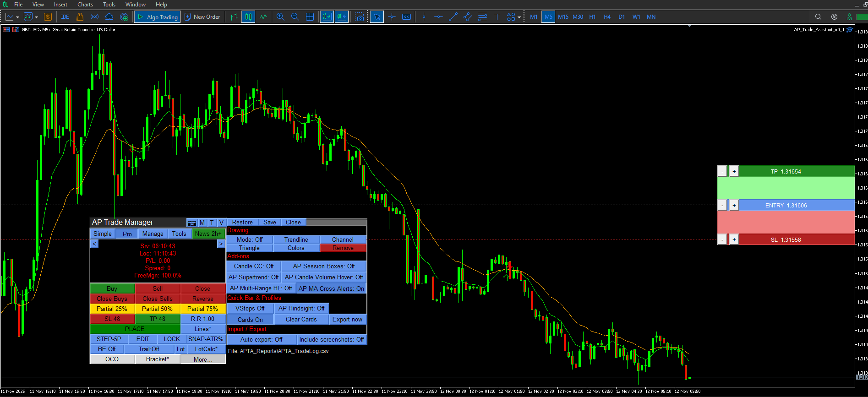Switch chart to line chart type
This screenshot has width=868, height=397.
(263, 17)
